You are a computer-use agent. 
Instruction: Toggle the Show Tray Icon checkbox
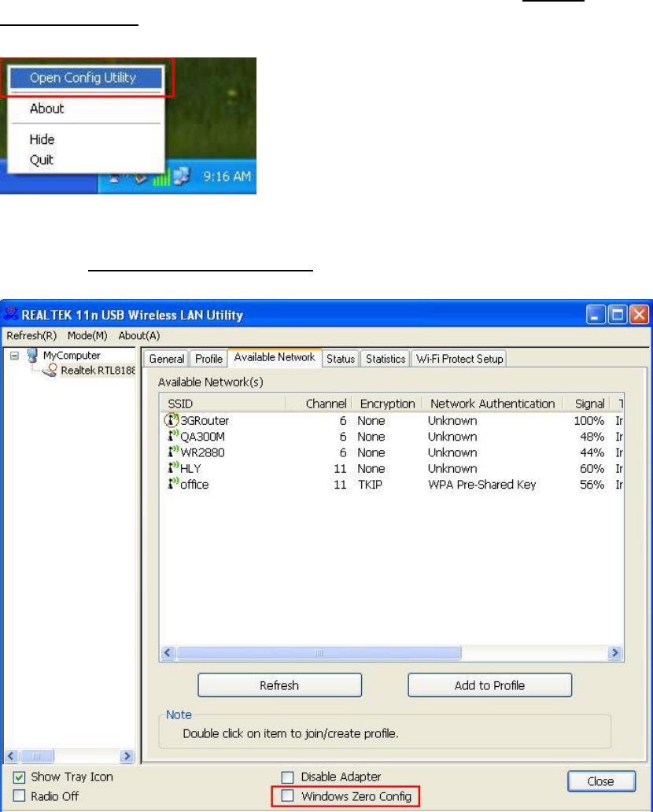pyautogui.click(x=19, y=777)
